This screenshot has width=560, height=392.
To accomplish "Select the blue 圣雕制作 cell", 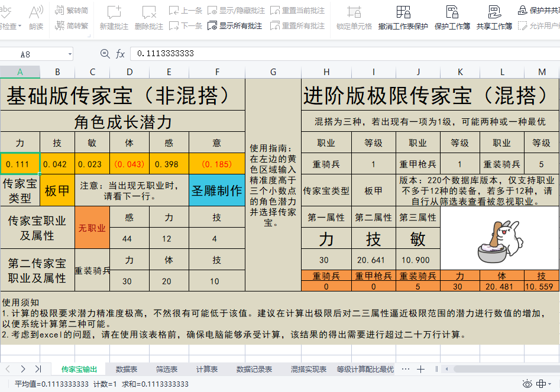I will 217,190.
